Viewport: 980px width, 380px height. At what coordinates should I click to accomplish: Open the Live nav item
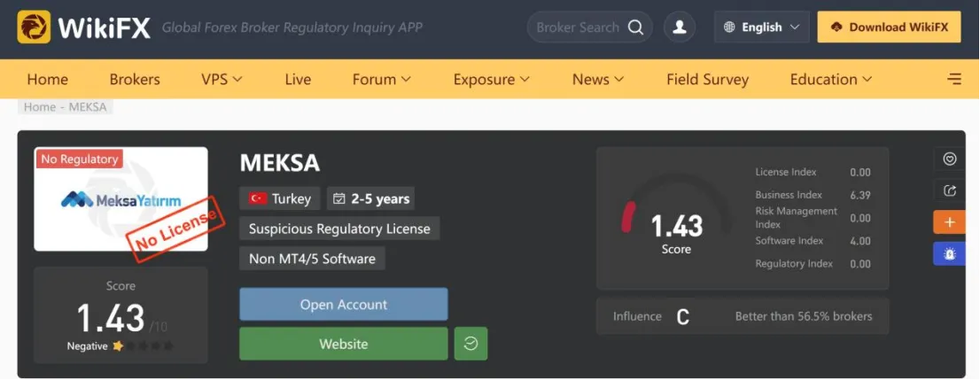tap(298, 80)
